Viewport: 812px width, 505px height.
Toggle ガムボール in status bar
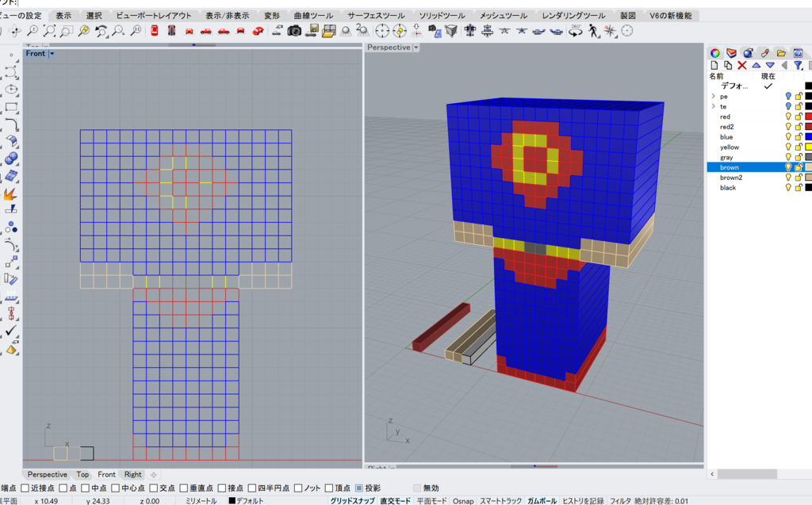pos(542,501)
